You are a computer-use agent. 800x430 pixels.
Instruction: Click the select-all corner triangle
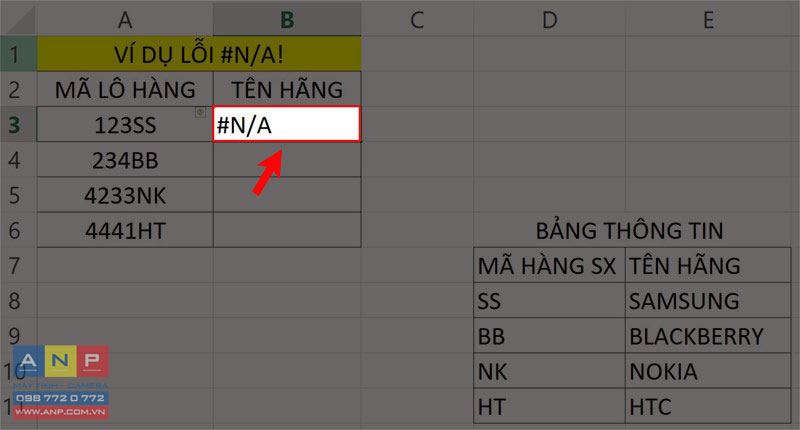pyautogui.click(x=18, y=19)
